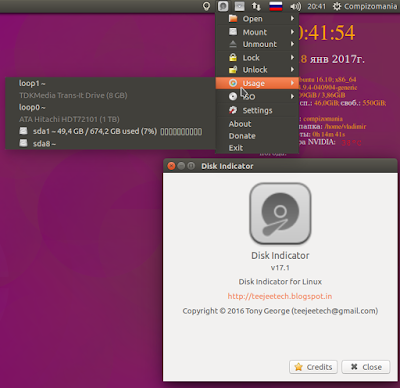
Task: Expand the Unmount submenu arrow
Action: click(x=292, y=44)
